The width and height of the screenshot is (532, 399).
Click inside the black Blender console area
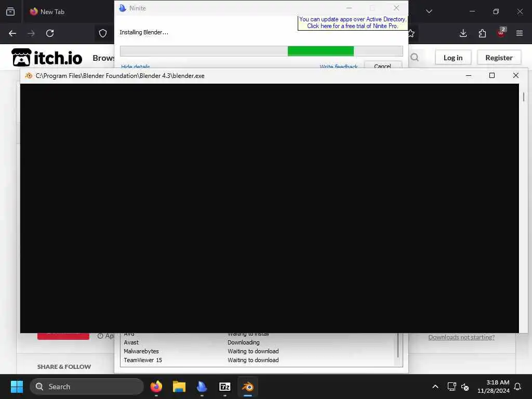(x=270, y=208)
